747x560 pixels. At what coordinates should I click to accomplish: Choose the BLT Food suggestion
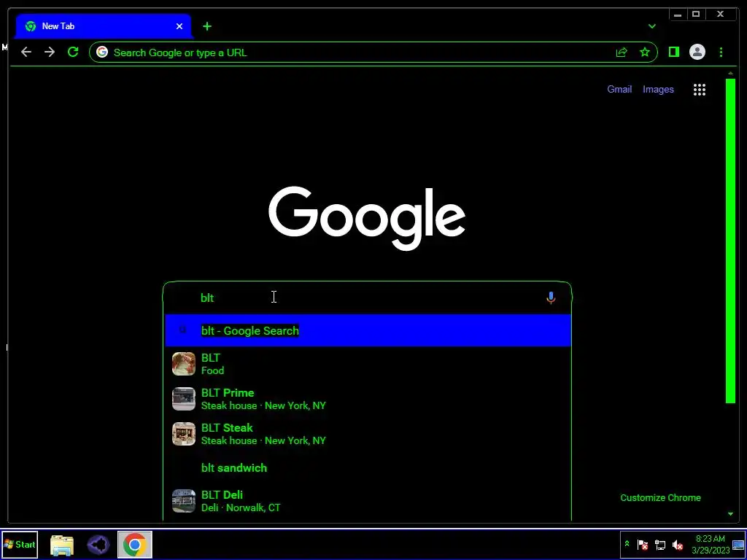(x=368, y=364)
